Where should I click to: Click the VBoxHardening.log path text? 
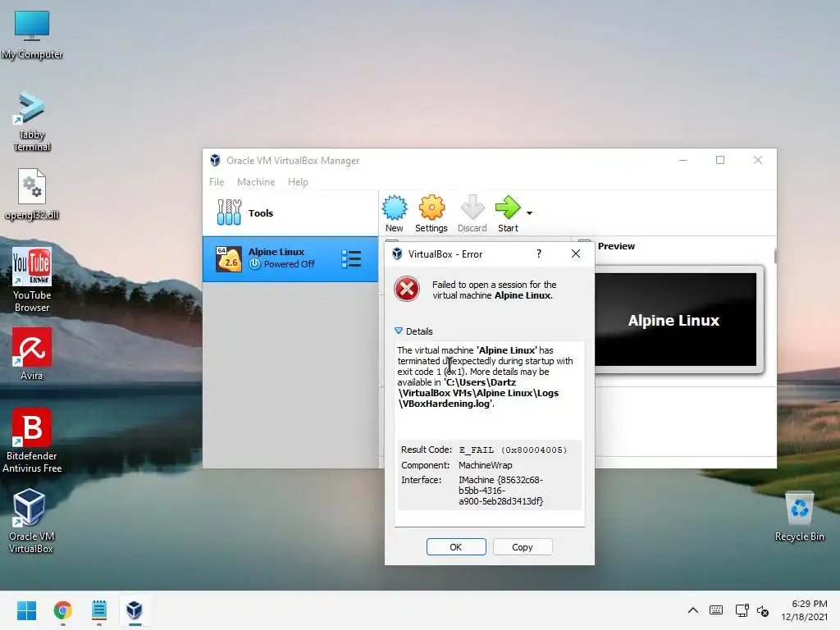pyautogui.click(x=478, y=393)
